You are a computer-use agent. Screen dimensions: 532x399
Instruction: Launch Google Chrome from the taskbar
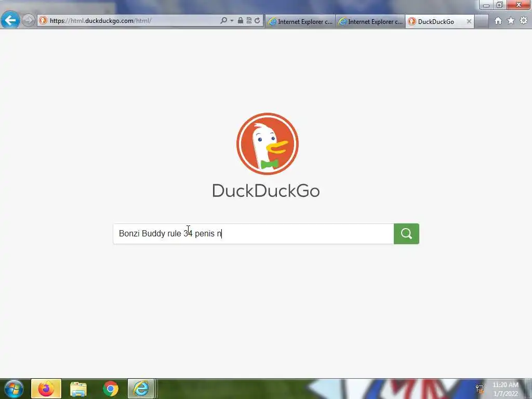111,389
